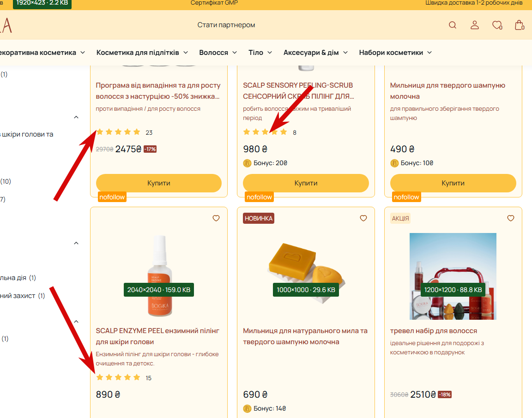This screenshot has height=418, width=532.
Task: Open the search magnifier icon
Action: coord(452,25)
